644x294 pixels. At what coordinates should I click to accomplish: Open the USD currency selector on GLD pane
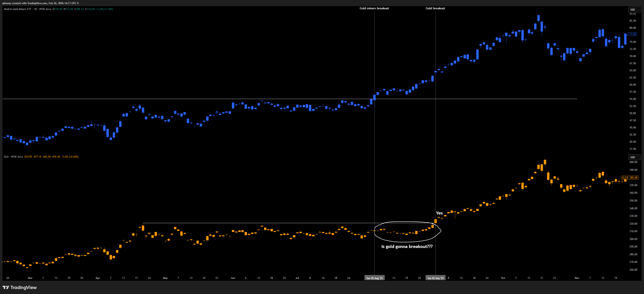pos(634,157)
